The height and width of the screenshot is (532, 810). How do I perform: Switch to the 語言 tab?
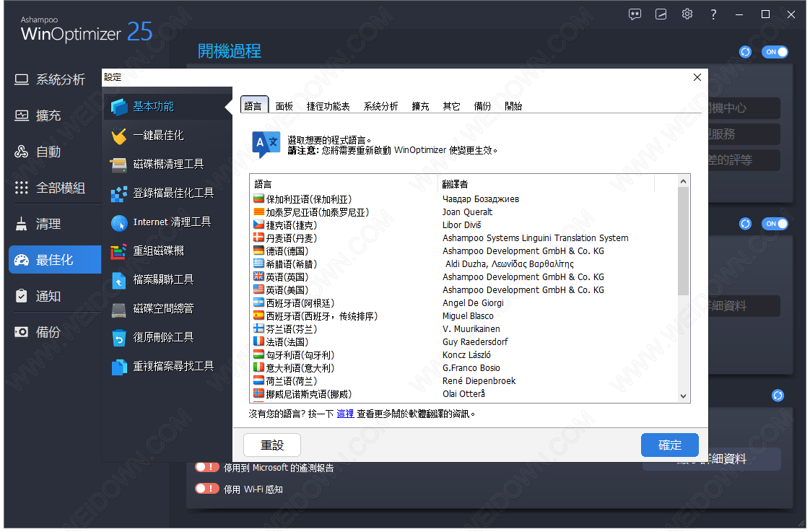point(253,105)
